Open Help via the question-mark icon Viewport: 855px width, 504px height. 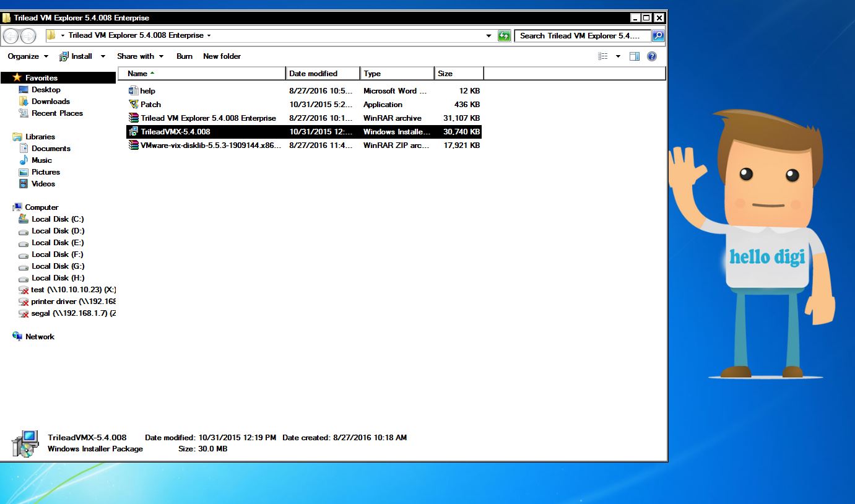click(x=651, y=56)
